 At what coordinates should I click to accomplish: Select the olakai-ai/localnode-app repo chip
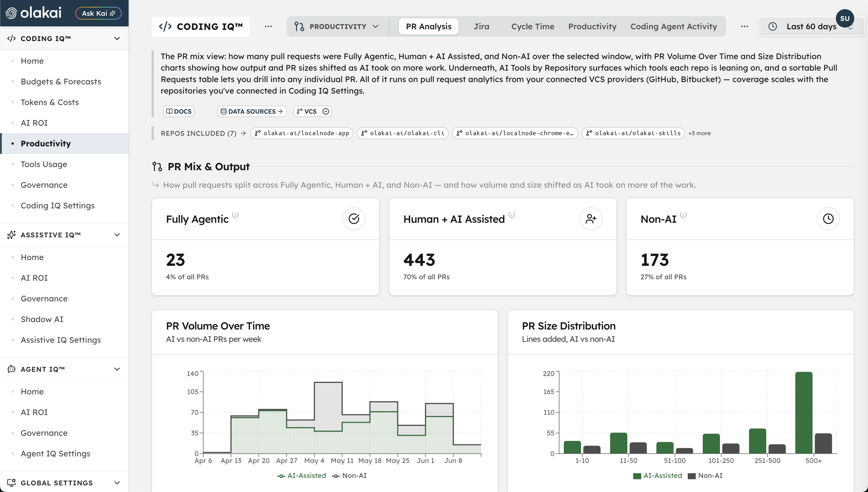pos(302,133)
